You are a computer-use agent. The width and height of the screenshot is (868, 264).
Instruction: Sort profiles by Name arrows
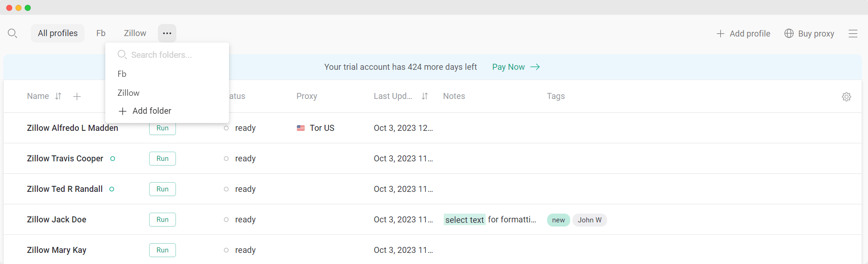pos(58,96)
